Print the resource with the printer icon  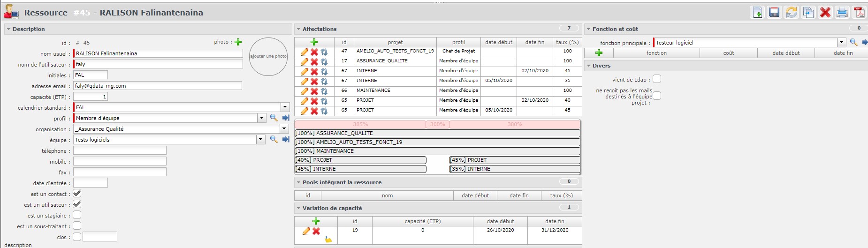[842, 13]
